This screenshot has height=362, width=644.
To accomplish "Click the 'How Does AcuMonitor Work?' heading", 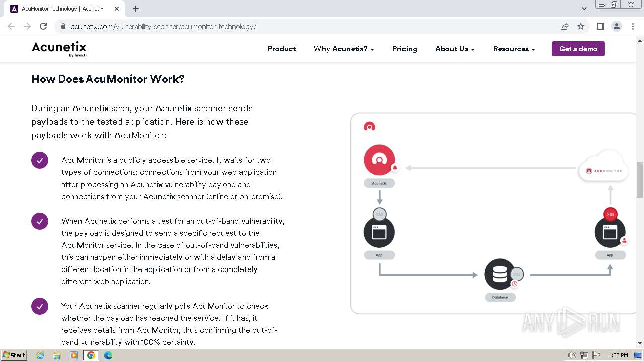I will (x=108, y=79).
